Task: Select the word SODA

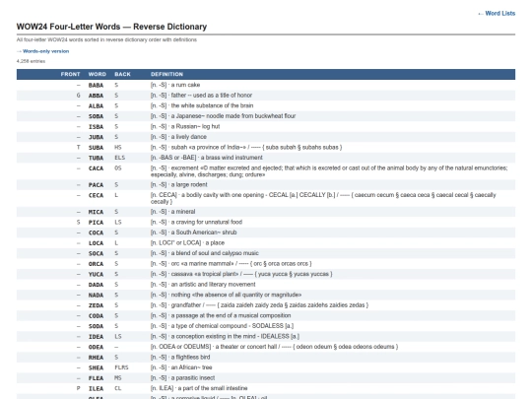Action: click(96, 326)
